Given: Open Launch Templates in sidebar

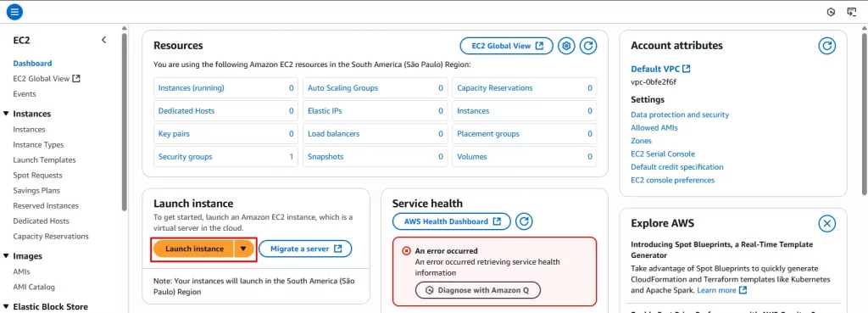Looking at the screenshot, I should pos(44,159).
